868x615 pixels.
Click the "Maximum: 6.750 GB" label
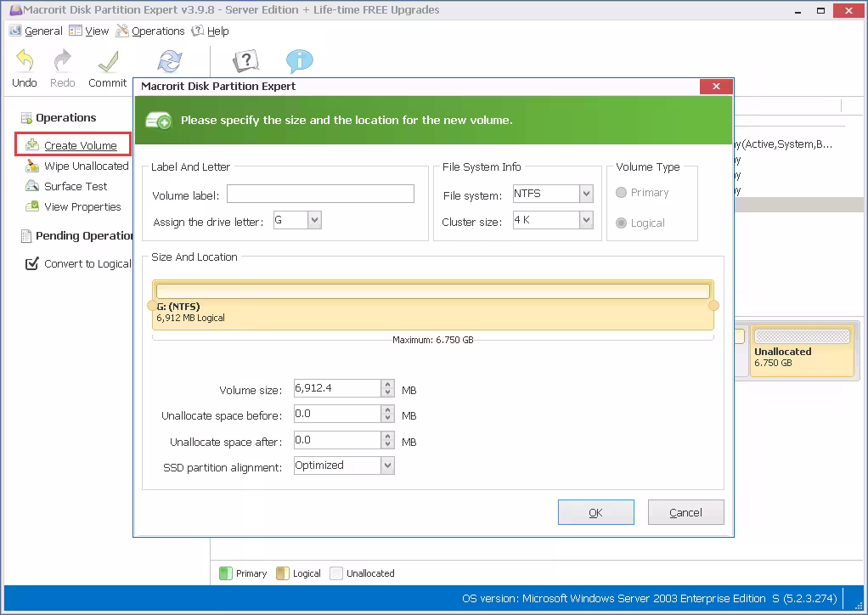coord(433,340)
